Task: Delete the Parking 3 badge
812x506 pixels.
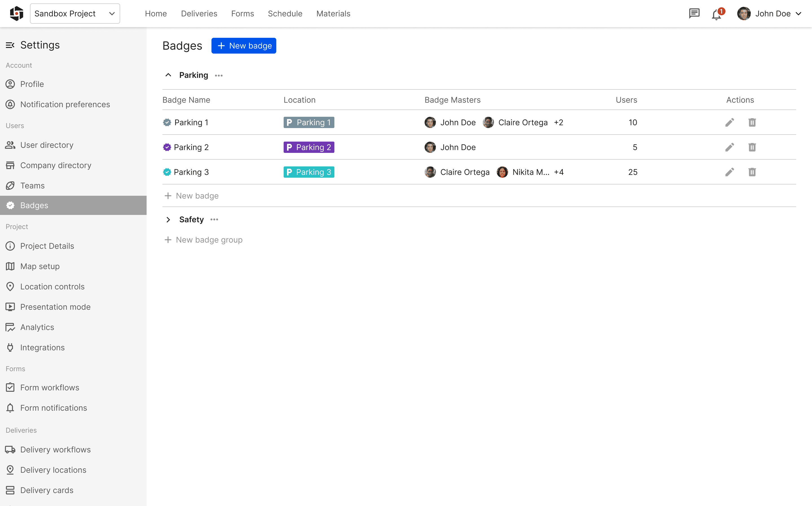Action: (x=752, y=172)
